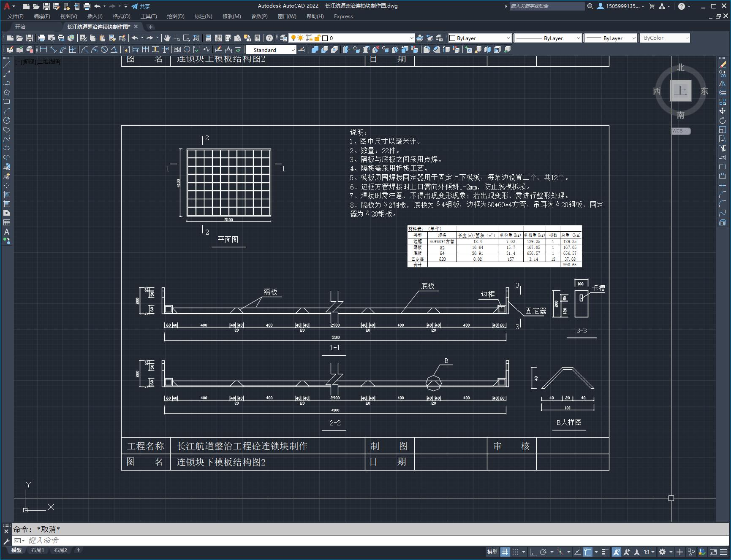731x560 pixels.
Task: Toggle ortho mode in status bar
Action: (533, 552)
